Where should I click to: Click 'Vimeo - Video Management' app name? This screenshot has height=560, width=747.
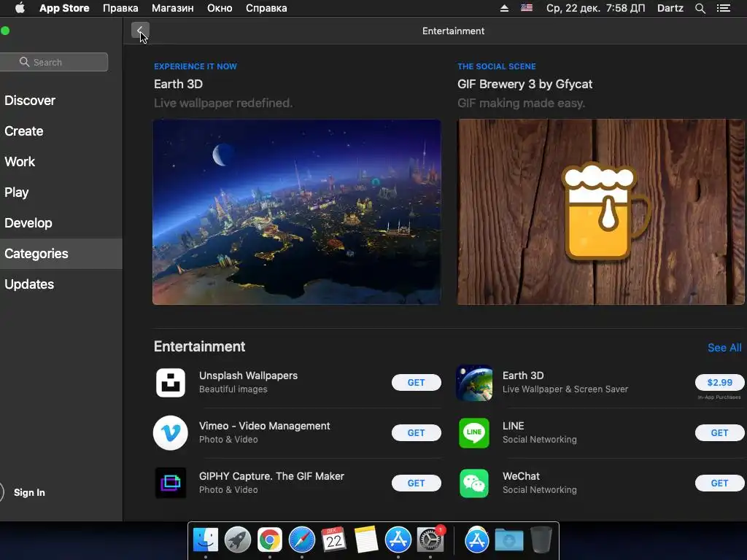pos(264,426)
